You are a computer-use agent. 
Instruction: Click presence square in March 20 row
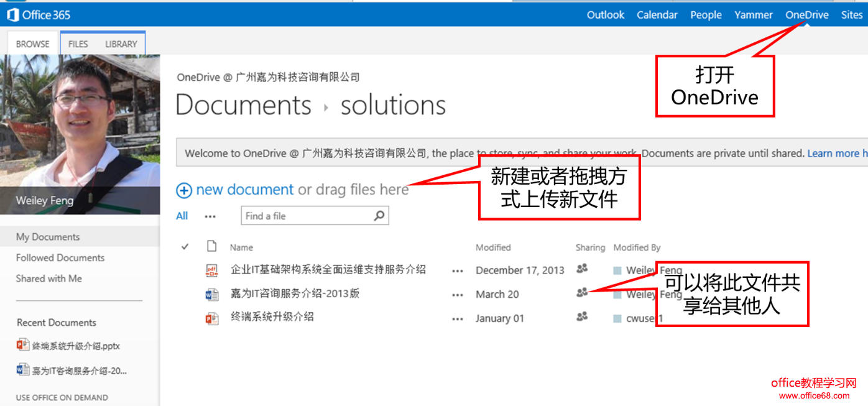tap(617, 295)
